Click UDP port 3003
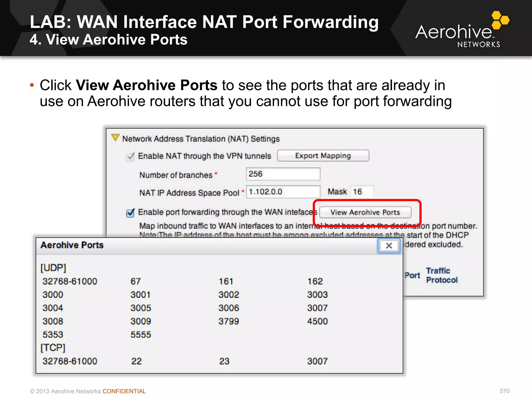 pyautogui.click(x=317, y=295)
